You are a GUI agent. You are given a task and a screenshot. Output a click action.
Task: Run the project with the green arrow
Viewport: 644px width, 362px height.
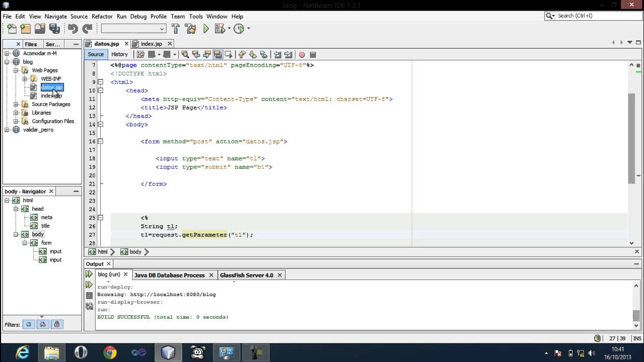(x=206, y=29)
